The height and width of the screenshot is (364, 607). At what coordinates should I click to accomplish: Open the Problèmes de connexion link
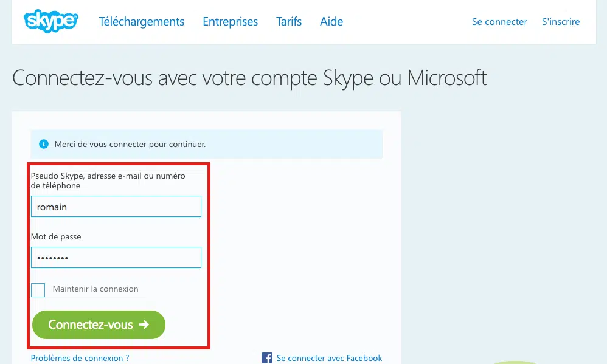point(80,358)
